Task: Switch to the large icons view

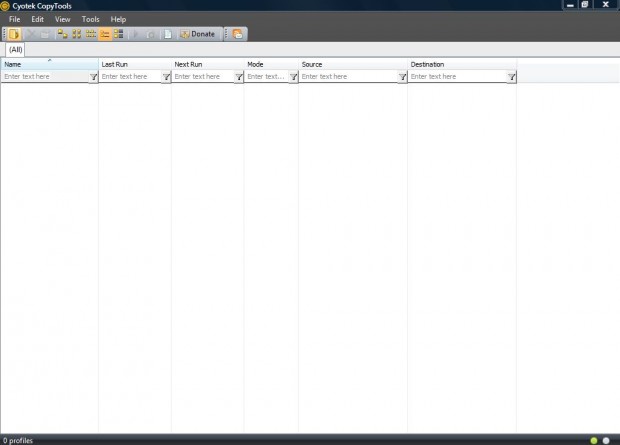Action: click(77, 34)
